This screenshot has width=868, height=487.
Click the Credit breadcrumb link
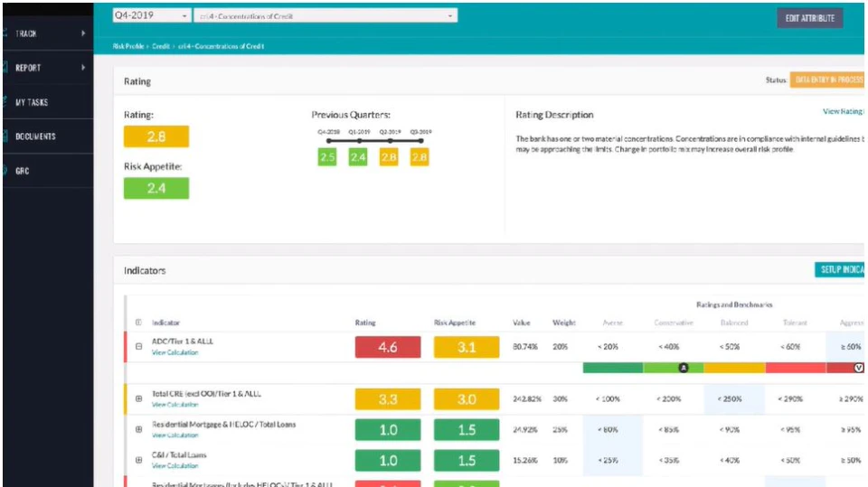(x=161, y=46)
